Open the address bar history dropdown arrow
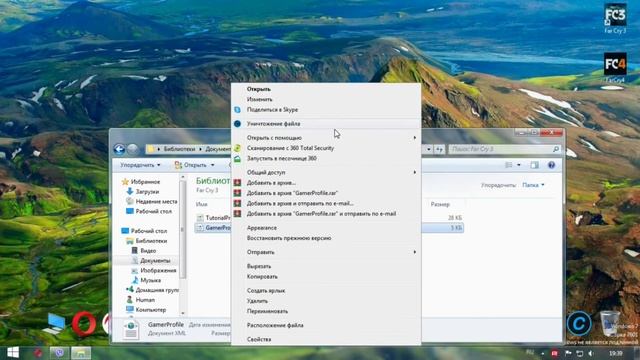 tap(429, 149)
